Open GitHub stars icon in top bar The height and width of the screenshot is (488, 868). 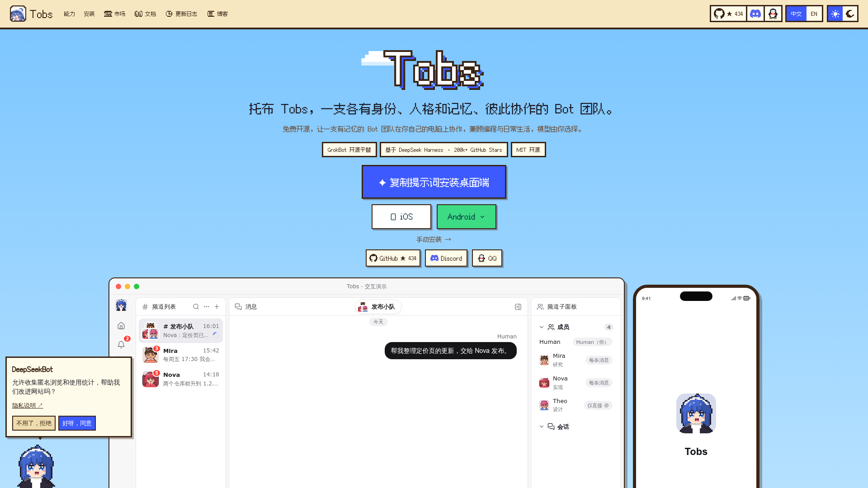click(x=728, y=14)
